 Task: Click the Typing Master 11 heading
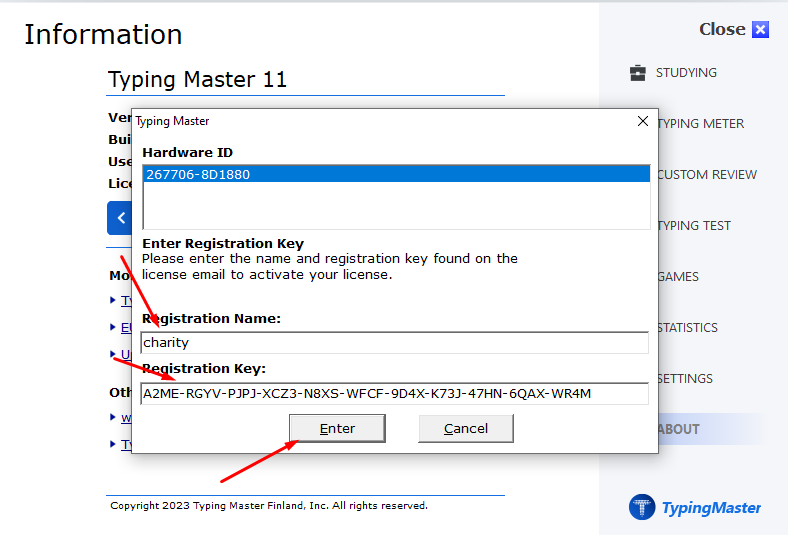coord(197,80)
